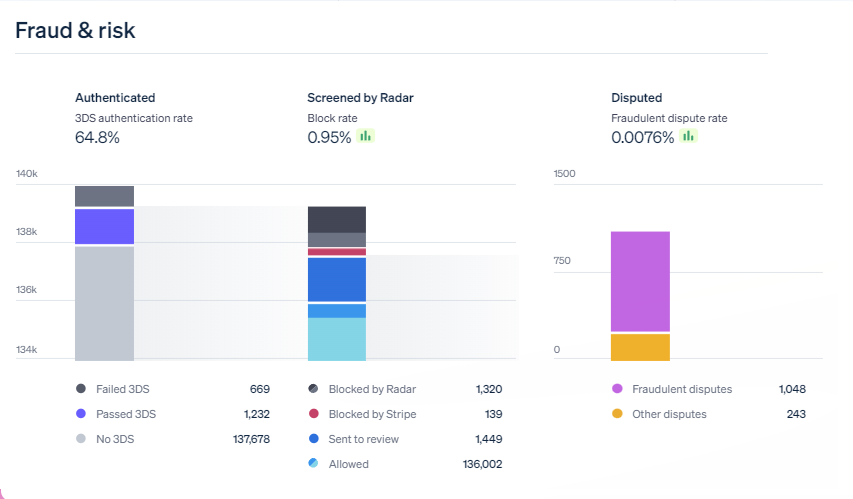Click the Passed 3DS purple legend dot
This screenshot has width=853, height=499.
[81, 414]
